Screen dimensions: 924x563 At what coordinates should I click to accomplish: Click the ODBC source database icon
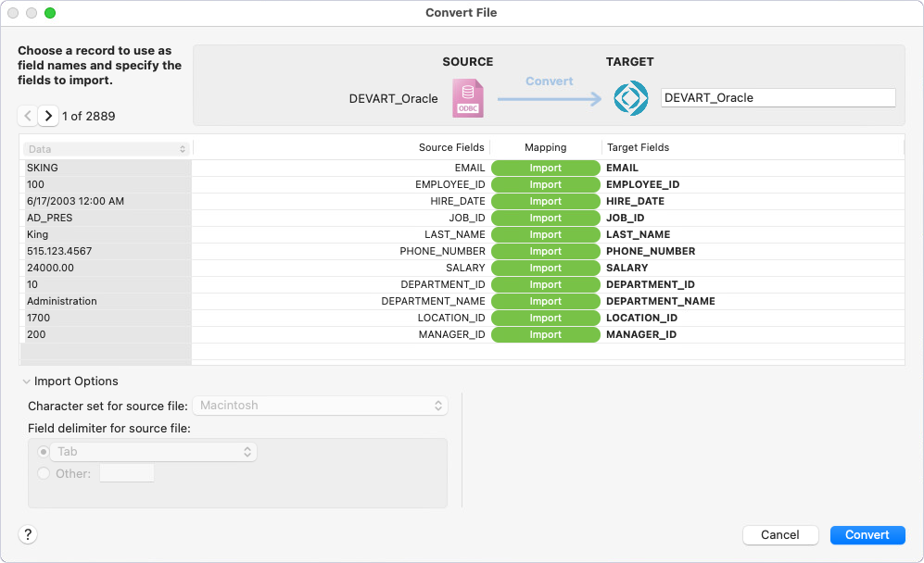pyautogui.click(x=467, y=97)
